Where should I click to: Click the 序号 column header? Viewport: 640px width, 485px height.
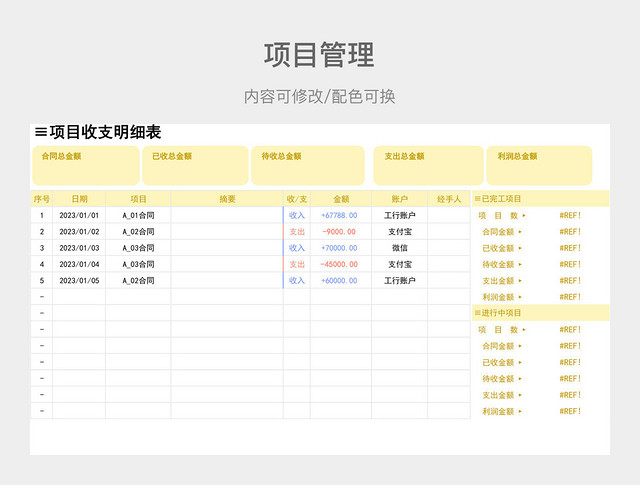[x=42, y=199]
